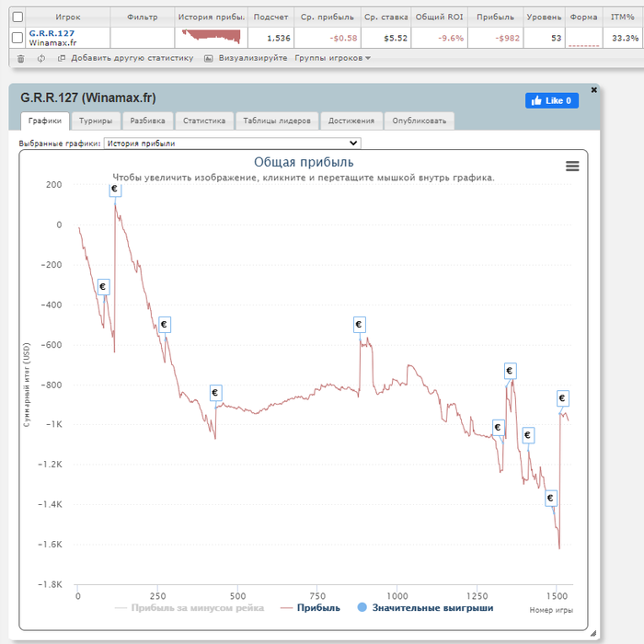644x644 pixels.
Task: Sort by the Уровень column header
Action: 545,17
